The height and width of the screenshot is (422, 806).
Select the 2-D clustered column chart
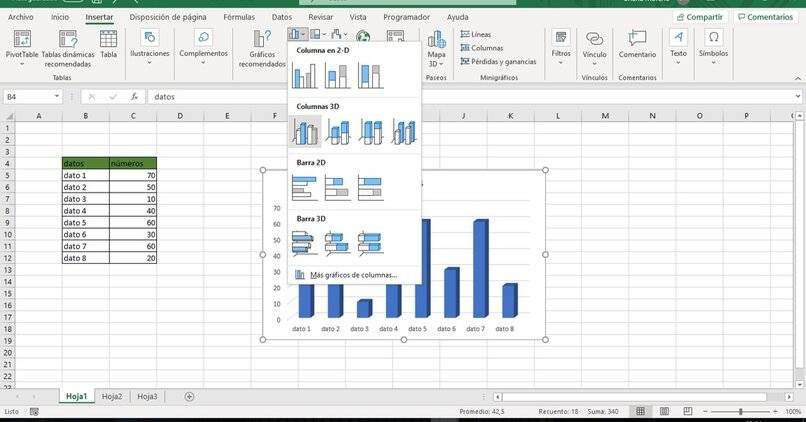click(305, 76)
